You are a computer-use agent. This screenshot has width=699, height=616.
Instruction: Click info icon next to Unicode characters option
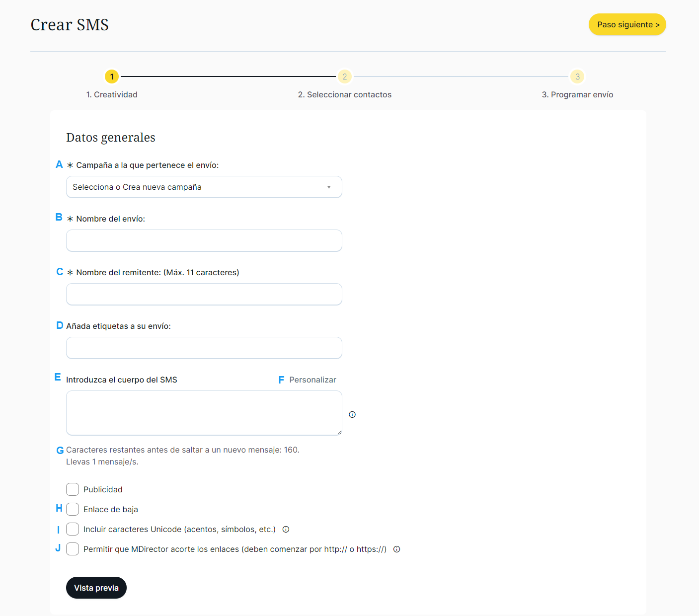tap(286, 529)
